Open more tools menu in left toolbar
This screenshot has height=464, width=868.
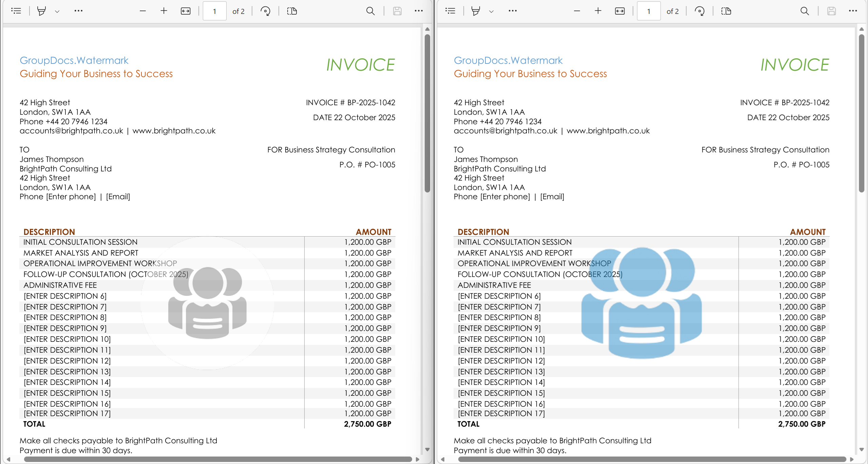point(78,11)
